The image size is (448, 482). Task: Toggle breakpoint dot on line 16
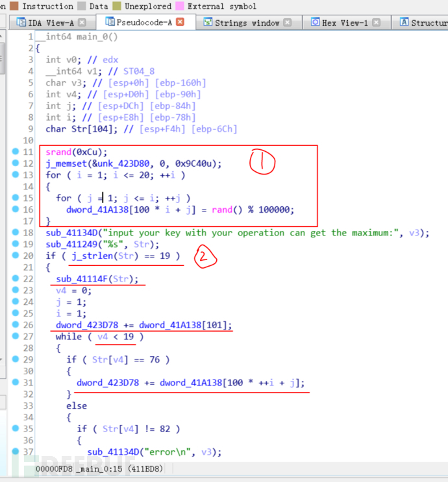point(16,210)
